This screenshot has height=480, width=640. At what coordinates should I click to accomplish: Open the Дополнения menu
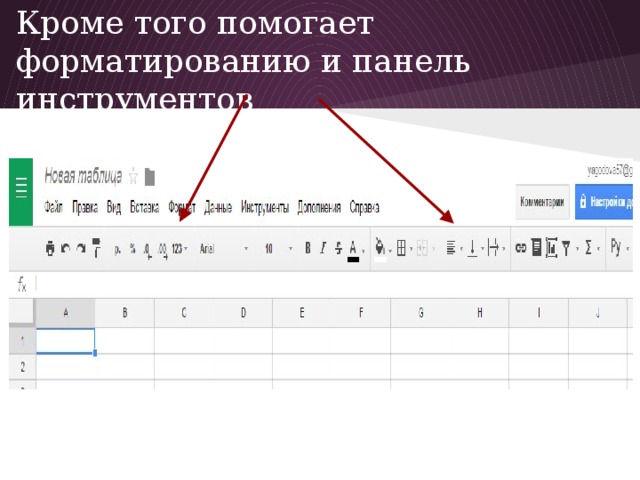click(x=319, y=207)
